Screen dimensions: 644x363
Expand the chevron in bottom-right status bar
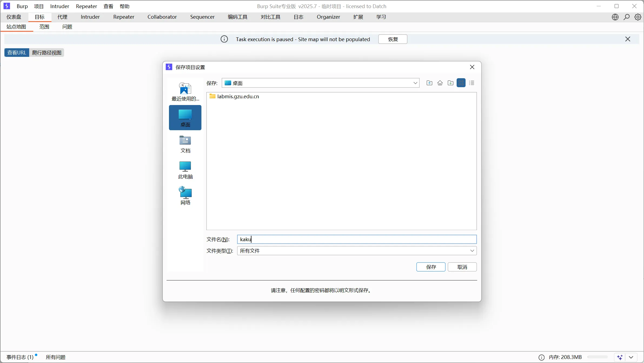click(631, 357)
